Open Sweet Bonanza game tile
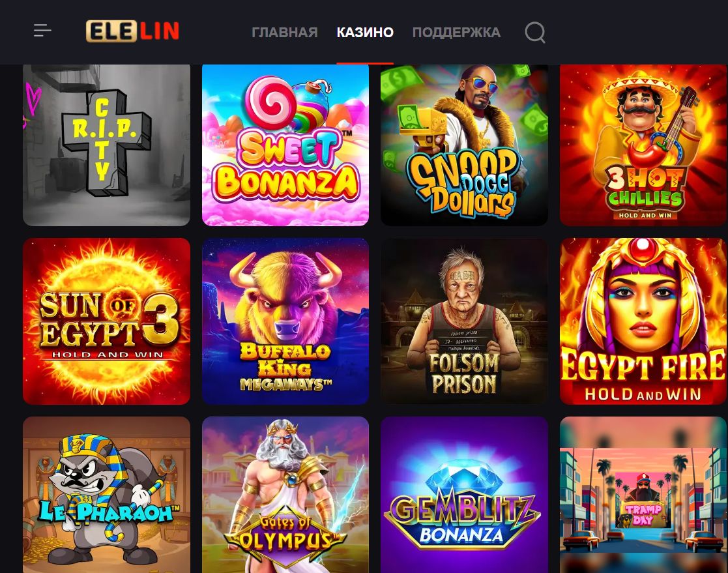 click(285, 145)
